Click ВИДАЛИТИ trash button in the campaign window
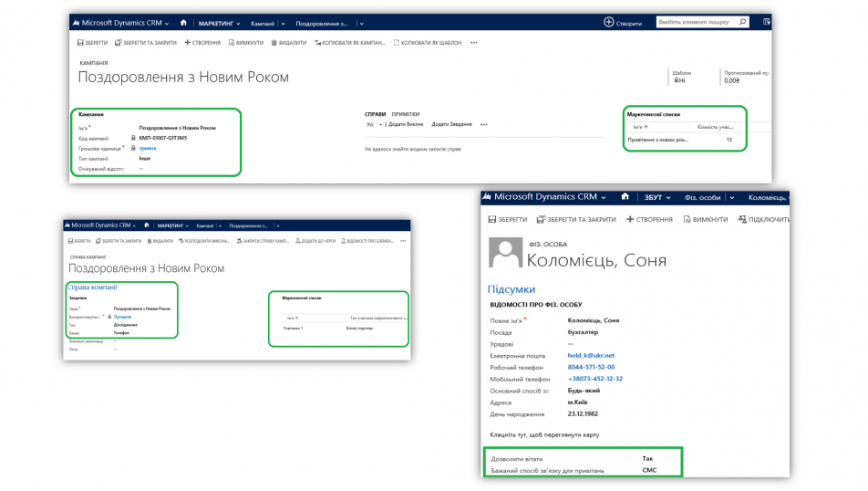Viewport: 868px width, 491px height. point(289,43)
